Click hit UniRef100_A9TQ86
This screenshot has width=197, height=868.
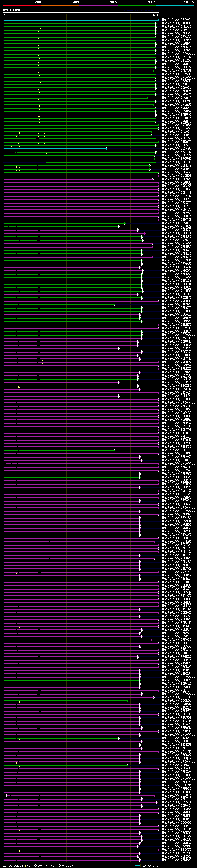pyautogui.click(x=177, y=125)
